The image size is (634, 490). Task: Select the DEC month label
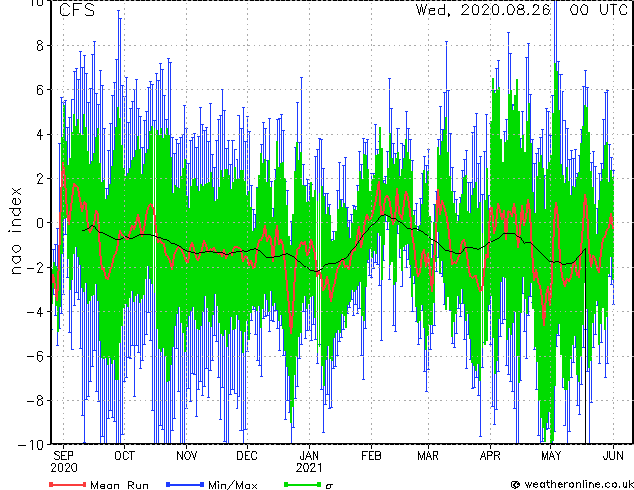[247, 456]
